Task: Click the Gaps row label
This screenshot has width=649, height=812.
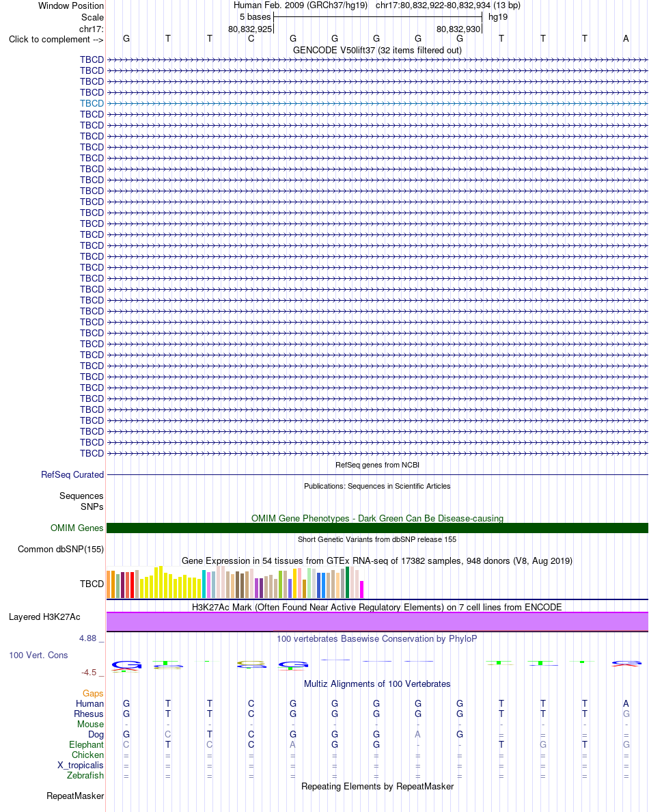Action: coord(93,693)
